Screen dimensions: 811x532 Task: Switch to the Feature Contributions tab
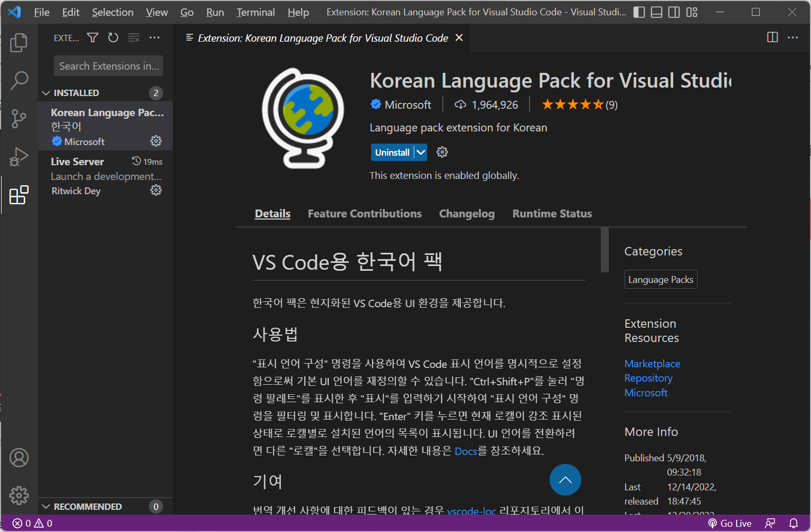(365, 214)
